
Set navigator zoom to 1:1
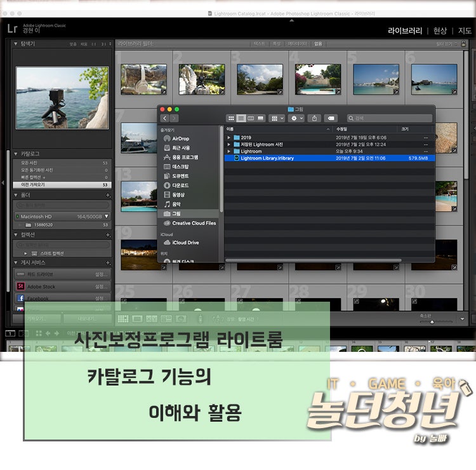pos(94,44)
